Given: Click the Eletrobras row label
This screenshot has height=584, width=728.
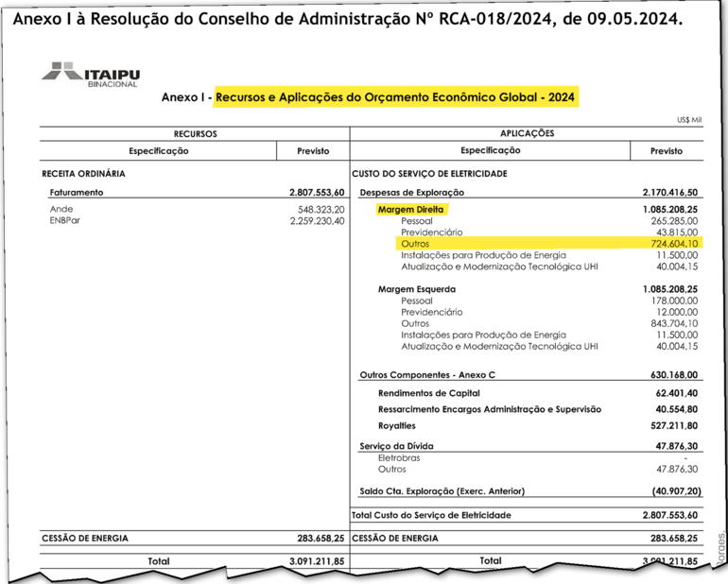Looking at the screenshot, I should 399,457.
